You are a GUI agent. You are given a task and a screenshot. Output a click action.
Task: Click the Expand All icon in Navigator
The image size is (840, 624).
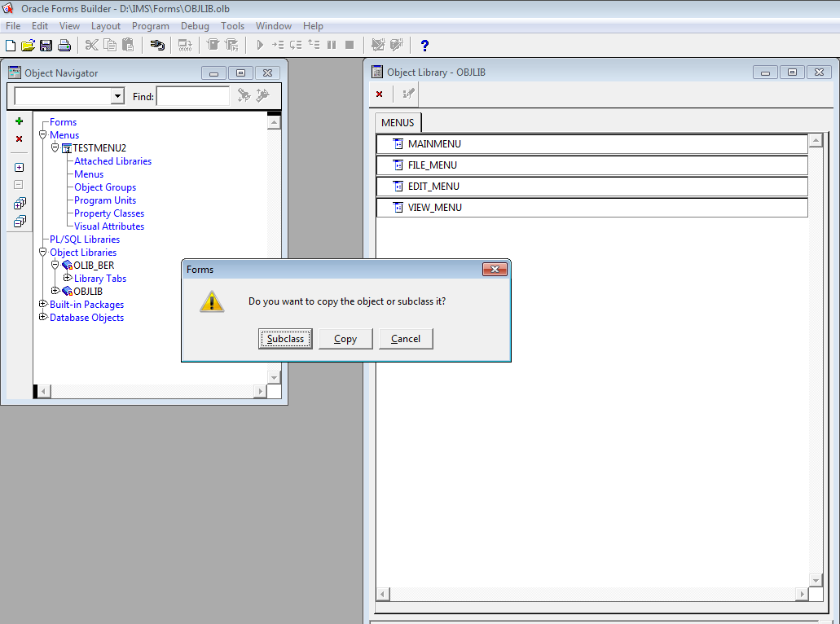(20, 204)
